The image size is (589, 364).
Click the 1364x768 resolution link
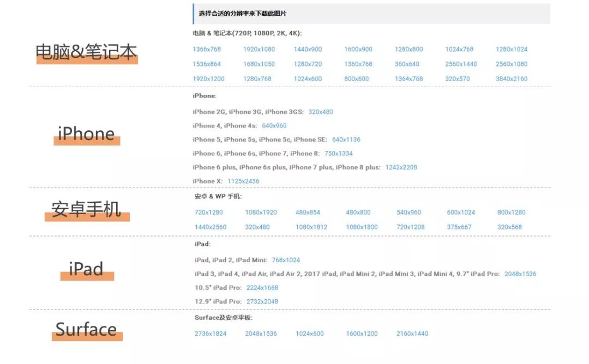(x=408, y=79)
